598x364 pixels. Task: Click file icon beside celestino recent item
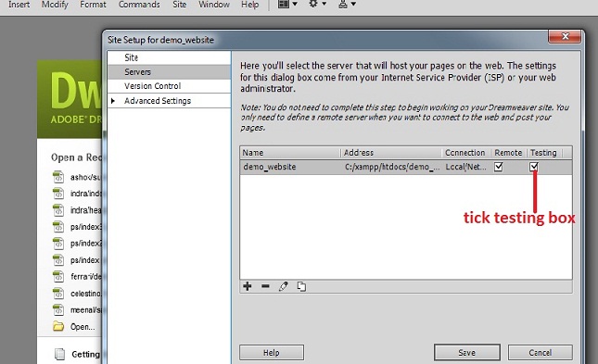coord(58,293)
